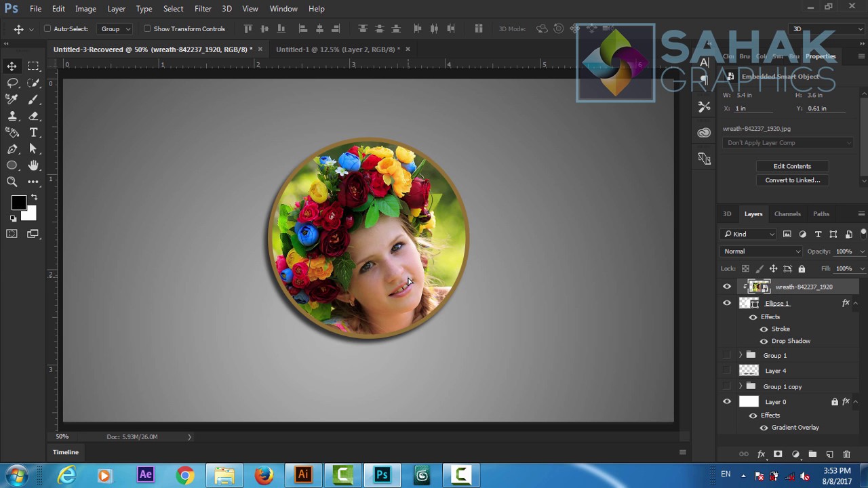Select the Zoom magnifier tool

(12, 182)
